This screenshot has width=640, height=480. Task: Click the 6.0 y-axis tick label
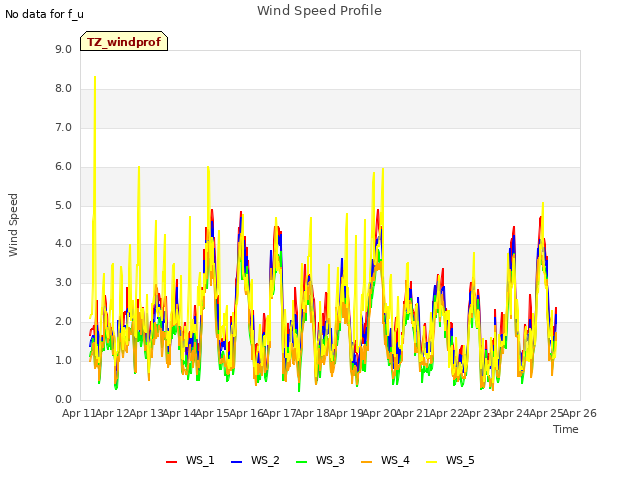63,167
